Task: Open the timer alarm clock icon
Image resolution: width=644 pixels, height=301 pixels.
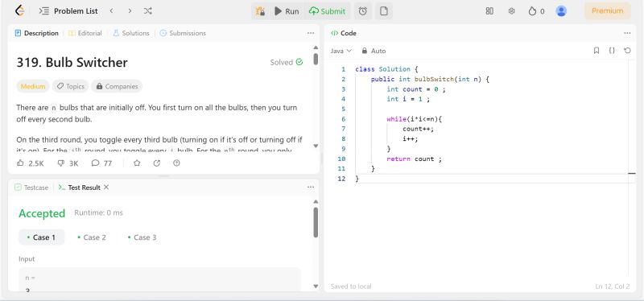Action: pos(363,11)
